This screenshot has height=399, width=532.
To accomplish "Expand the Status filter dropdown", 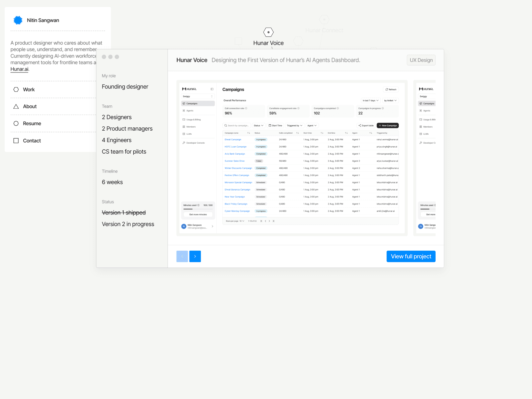I will coord(258,126).
